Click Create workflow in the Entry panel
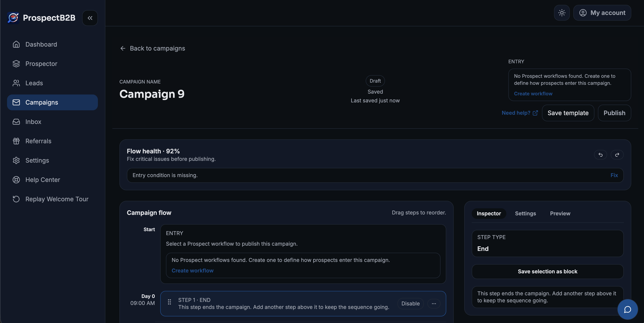The width and height of the screenshot is (644, 323). (533, 93)
